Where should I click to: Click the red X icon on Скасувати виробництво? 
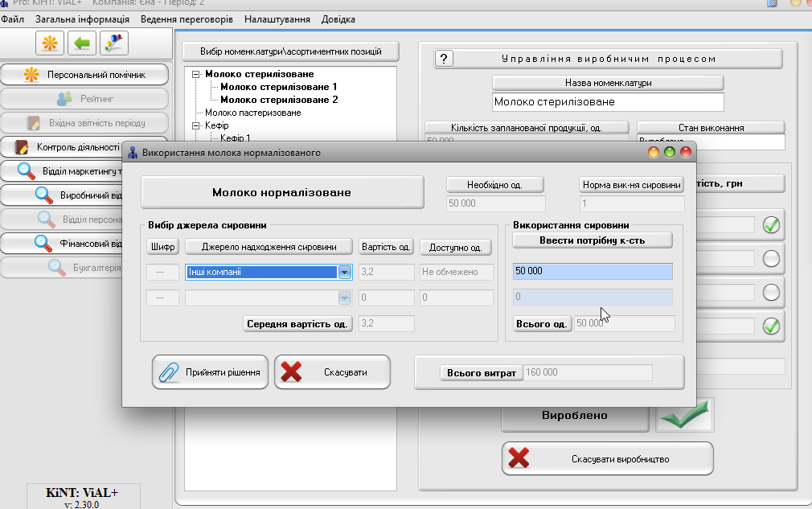coord(519,458)
